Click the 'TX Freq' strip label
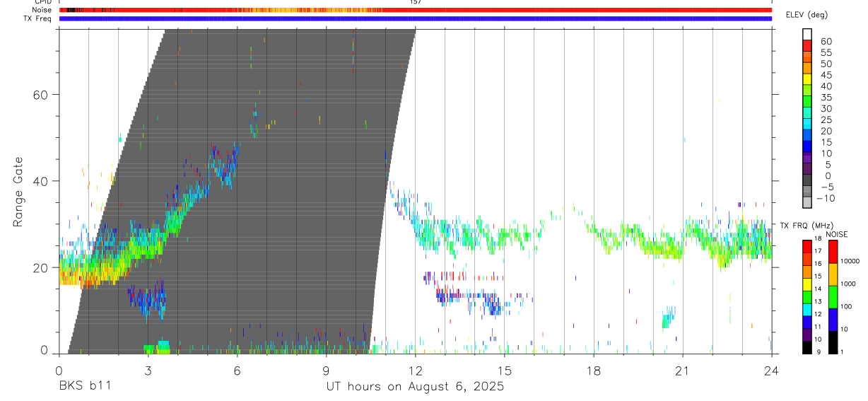The image size is (868, 401). [x=38, y=18]
